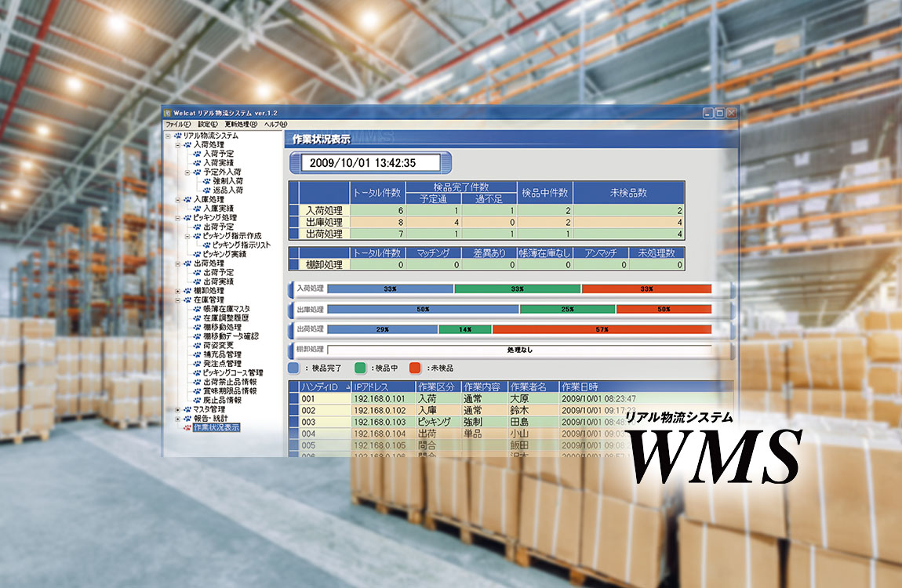The height and width of the screenshot is (588, 902).
Task: Click the green 25% segment of 出庫処理 bar
Action: click(x=568, y=309)
